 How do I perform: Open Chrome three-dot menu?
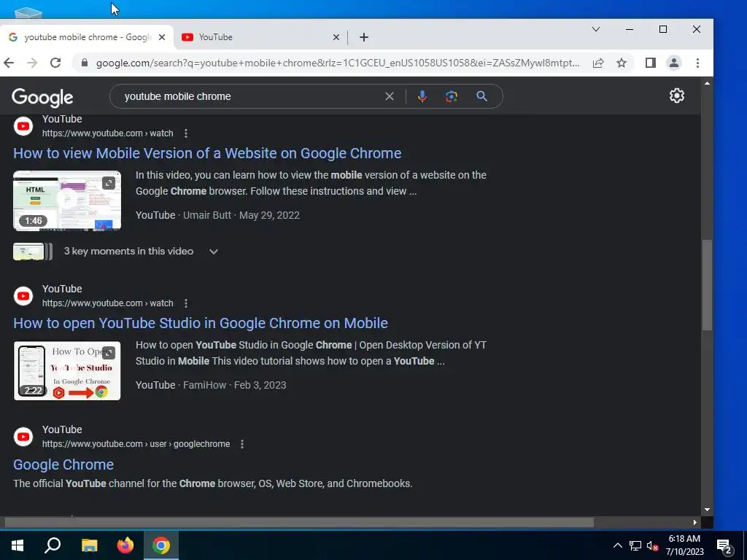(x=697, y=63)
